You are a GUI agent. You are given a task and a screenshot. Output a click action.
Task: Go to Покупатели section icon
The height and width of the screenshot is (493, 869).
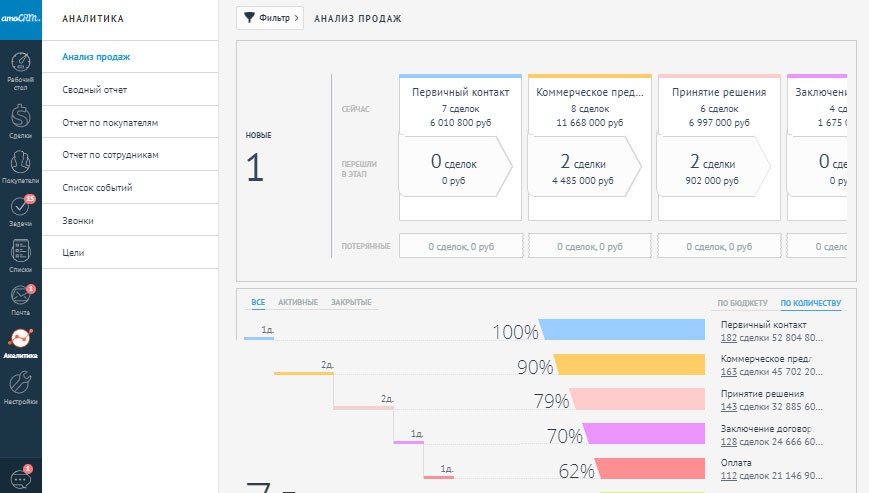click(x=20, y=165)
